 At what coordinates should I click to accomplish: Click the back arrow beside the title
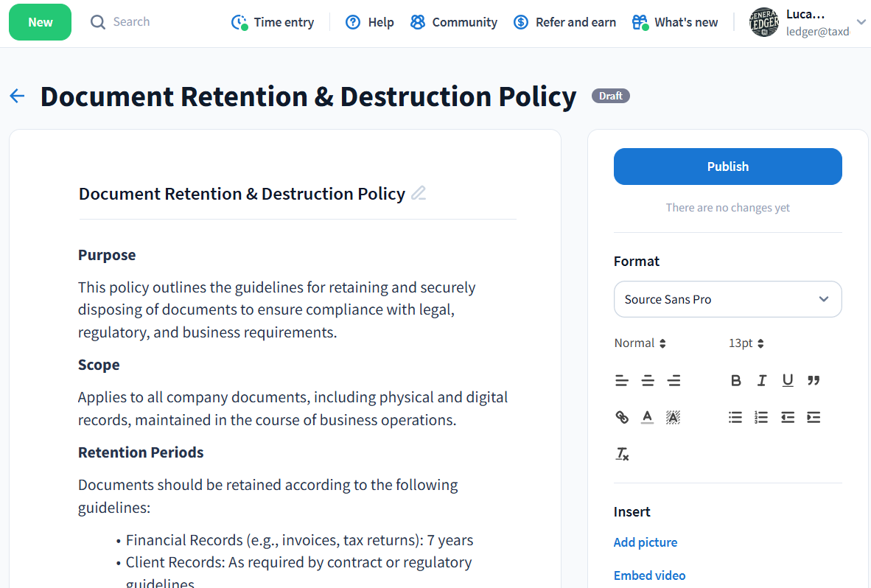(x=17, y=96)
